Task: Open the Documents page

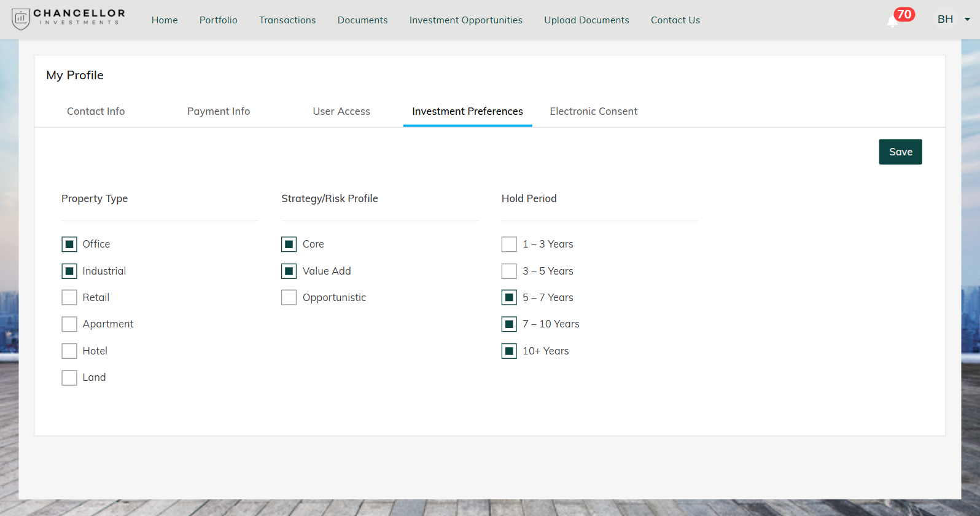Action: tap(363, 20)
